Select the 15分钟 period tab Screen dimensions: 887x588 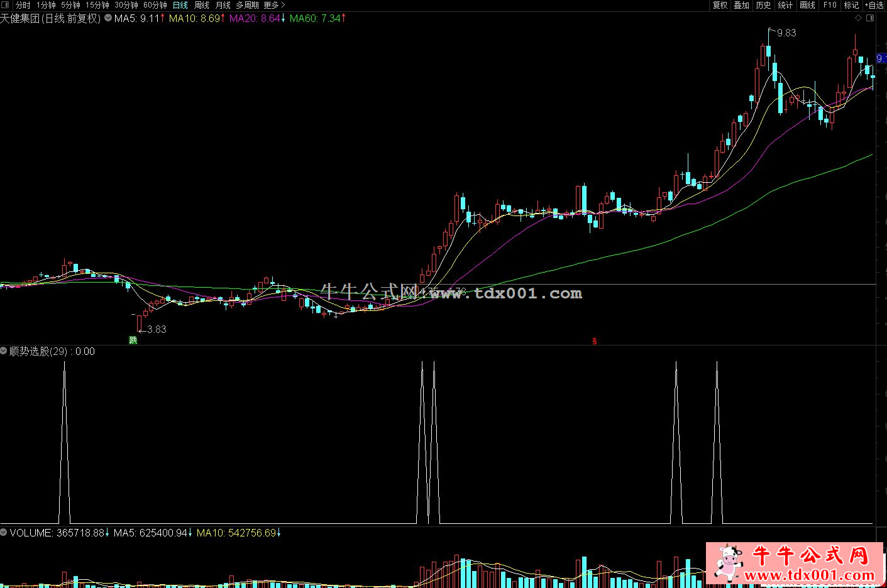click(97, 5)
